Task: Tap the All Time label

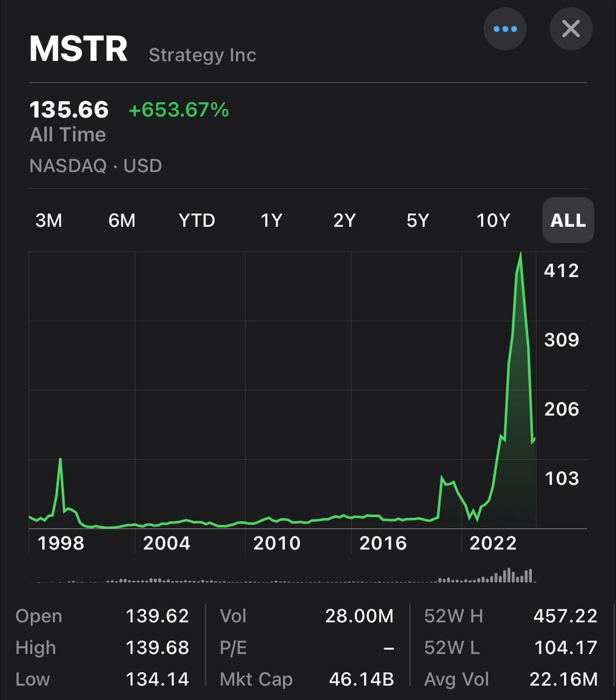Action: pos(68,135)
